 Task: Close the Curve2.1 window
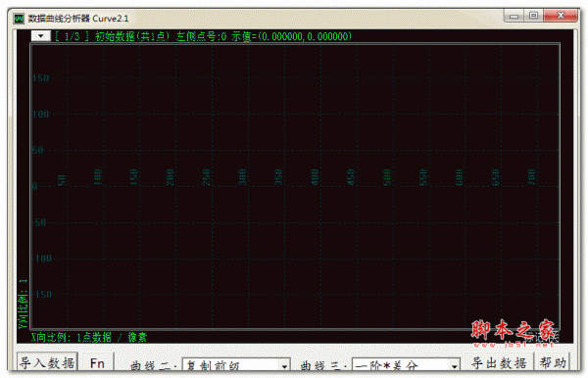(561, 16)
